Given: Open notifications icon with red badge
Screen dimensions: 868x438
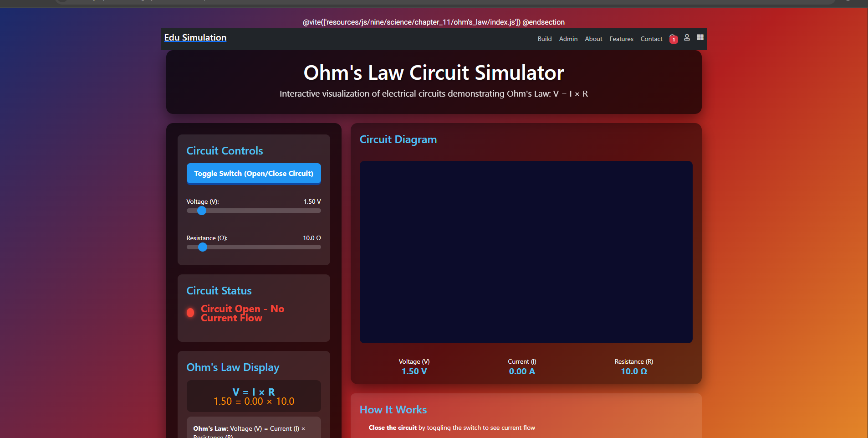Looking at the screenshot, I should coord(674,39).
